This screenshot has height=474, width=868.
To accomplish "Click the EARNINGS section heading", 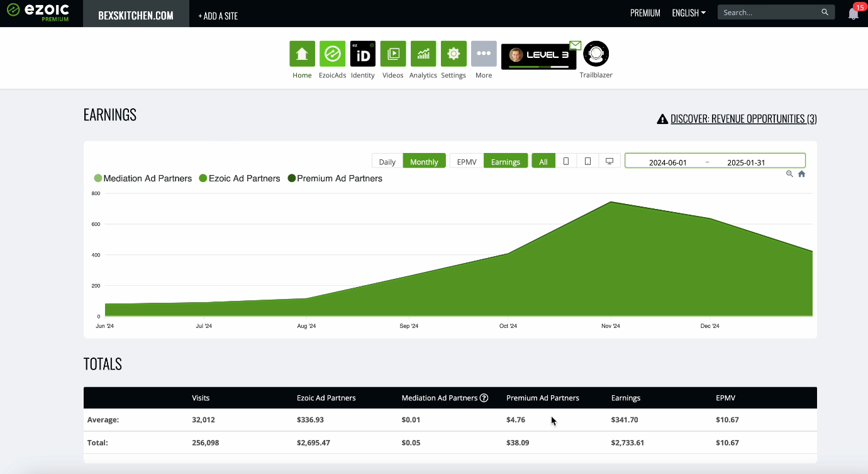I will tap(110, 115).
